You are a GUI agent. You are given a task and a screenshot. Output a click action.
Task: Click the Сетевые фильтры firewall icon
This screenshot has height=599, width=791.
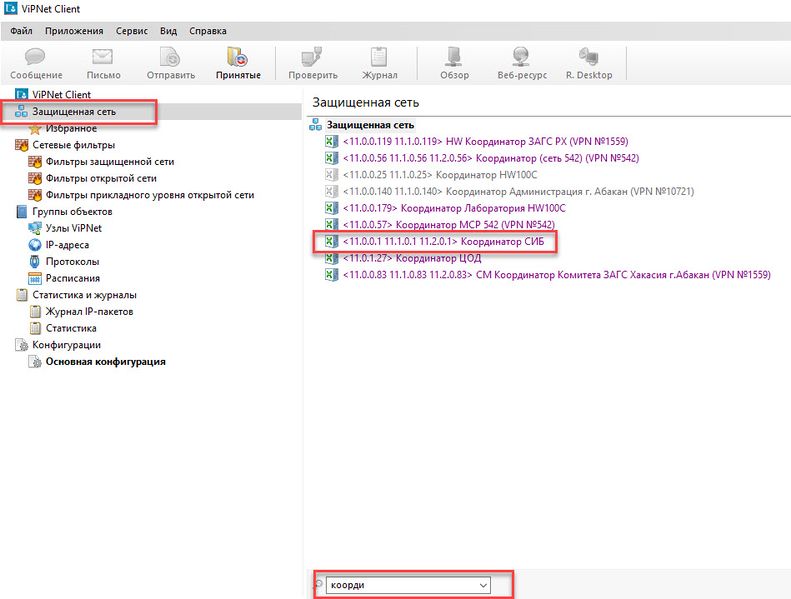[22, 145]
